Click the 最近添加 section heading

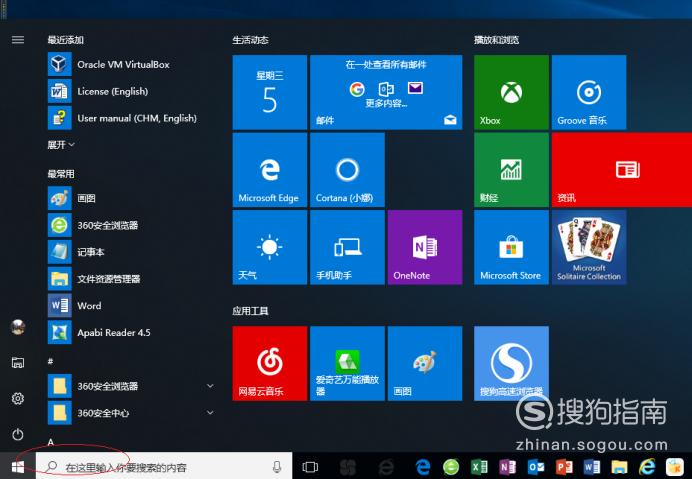(66, 40)
